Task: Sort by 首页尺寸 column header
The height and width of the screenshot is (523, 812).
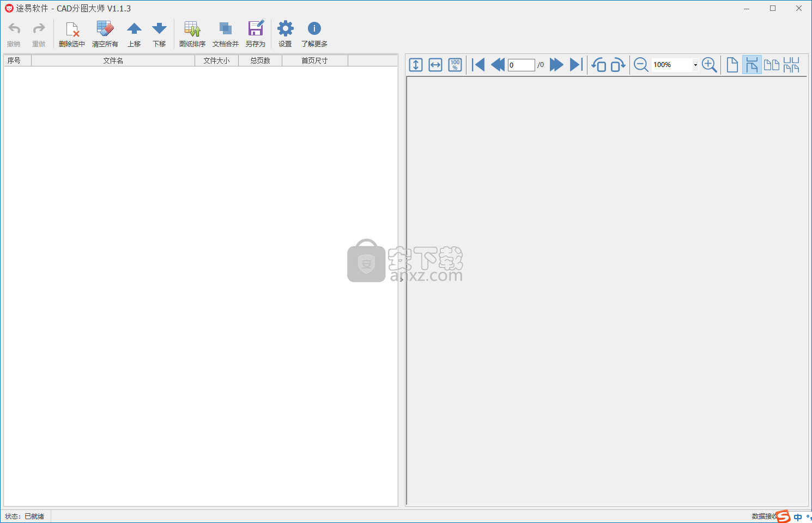Action: tap(315, 60)
